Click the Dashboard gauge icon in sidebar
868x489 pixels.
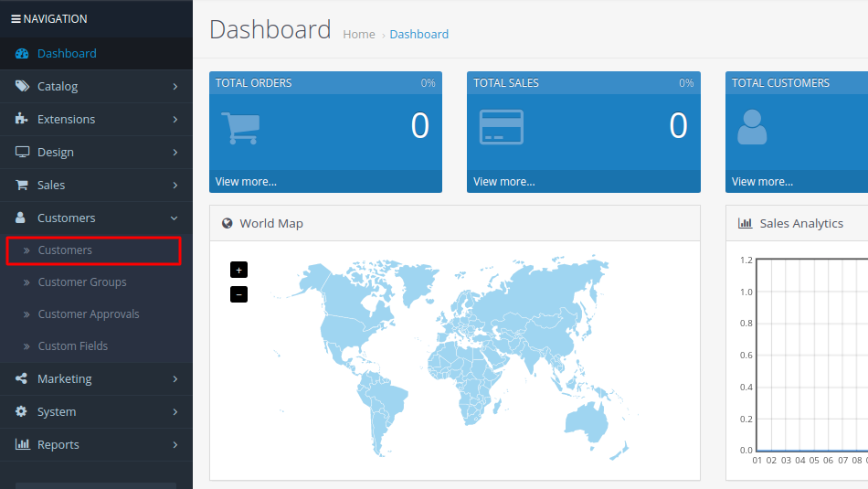[x=22, y=54]
